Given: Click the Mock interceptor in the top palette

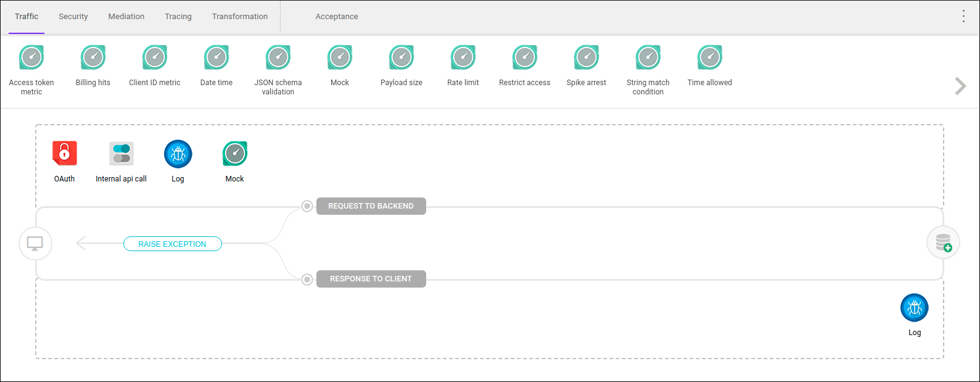Looking at the screenshot, I should [340, 57].
